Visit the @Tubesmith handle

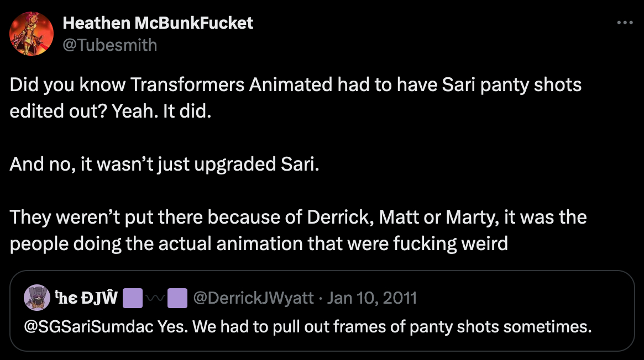[x=109, y=44]
